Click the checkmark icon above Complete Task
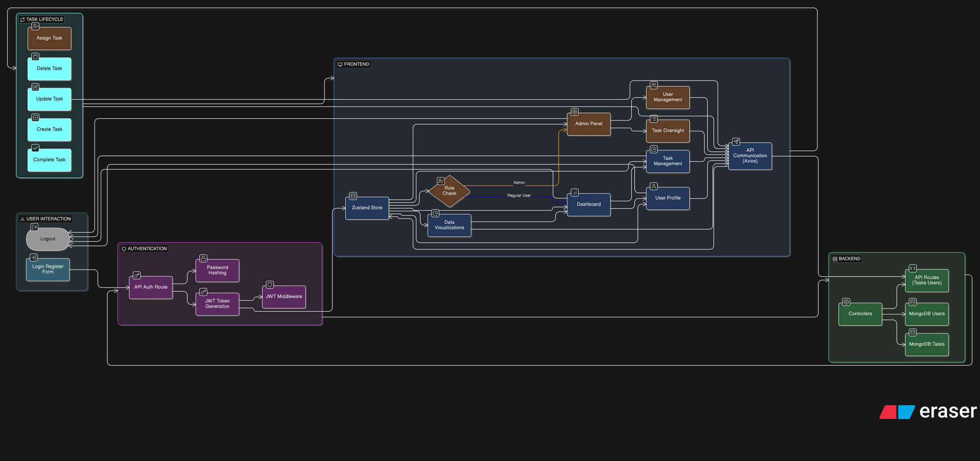 point(35,148)
